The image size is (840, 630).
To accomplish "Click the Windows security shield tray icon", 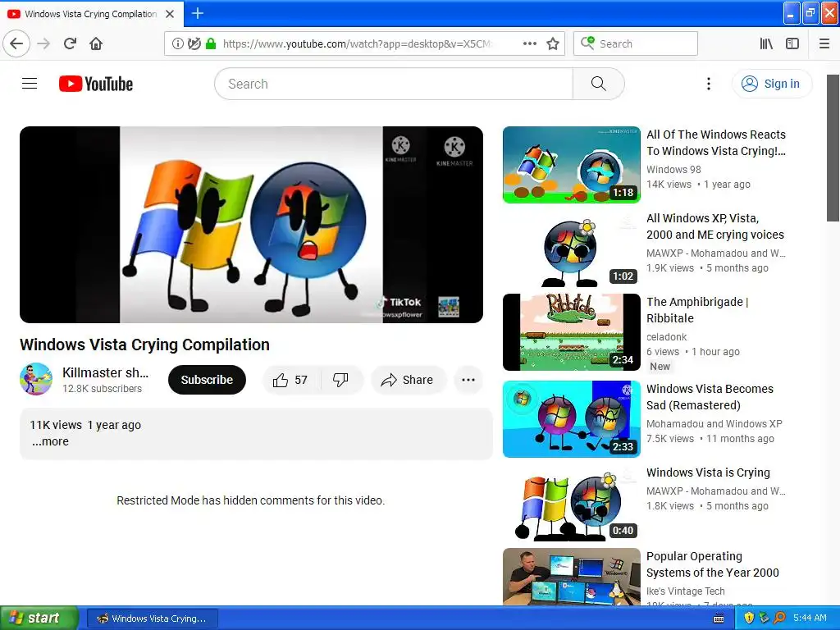I will tap(749, 618).
